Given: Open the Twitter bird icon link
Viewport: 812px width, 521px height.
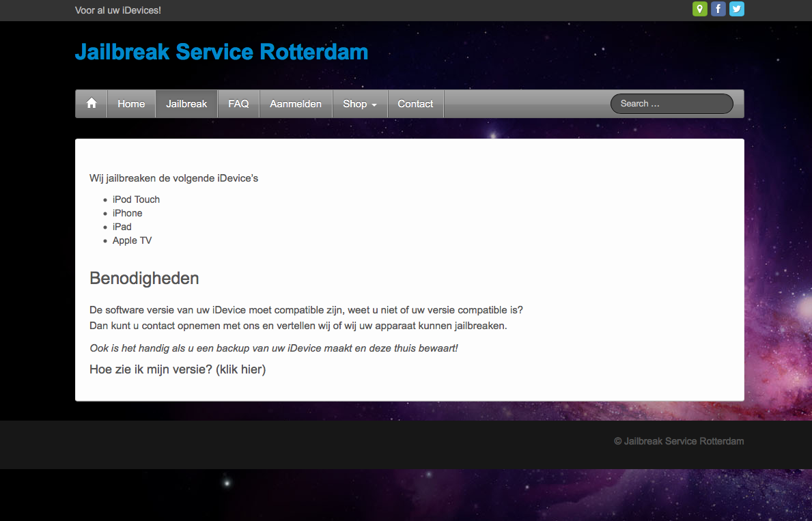Looking at the screenshot, I should pos(736,9).
